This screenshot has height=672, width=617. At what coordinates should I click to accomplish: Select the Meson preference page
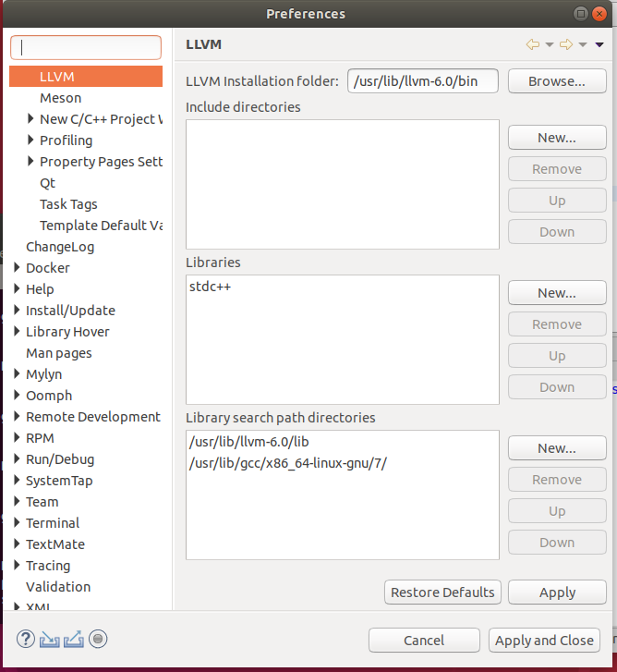(60, 98)
